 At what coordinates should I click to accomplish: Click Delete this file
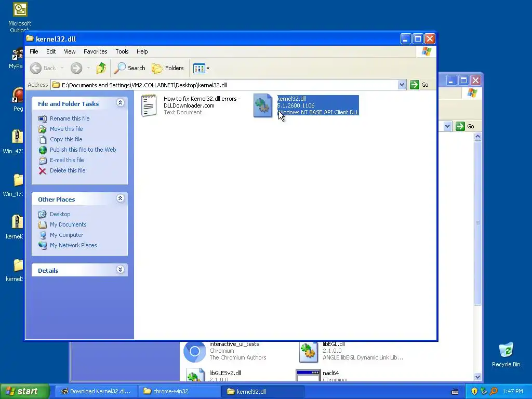[x=68, y=170]
